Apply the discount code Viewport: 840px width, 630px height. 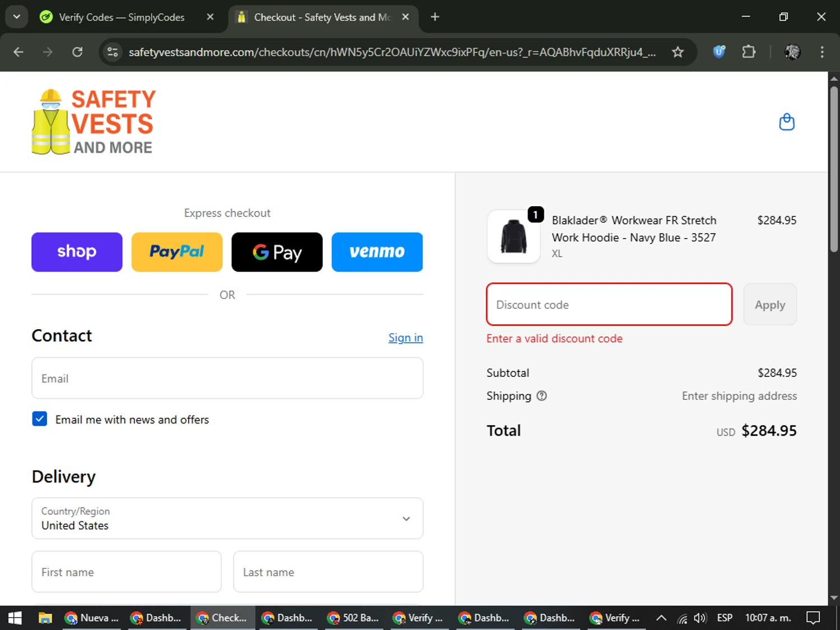(770, 305)
